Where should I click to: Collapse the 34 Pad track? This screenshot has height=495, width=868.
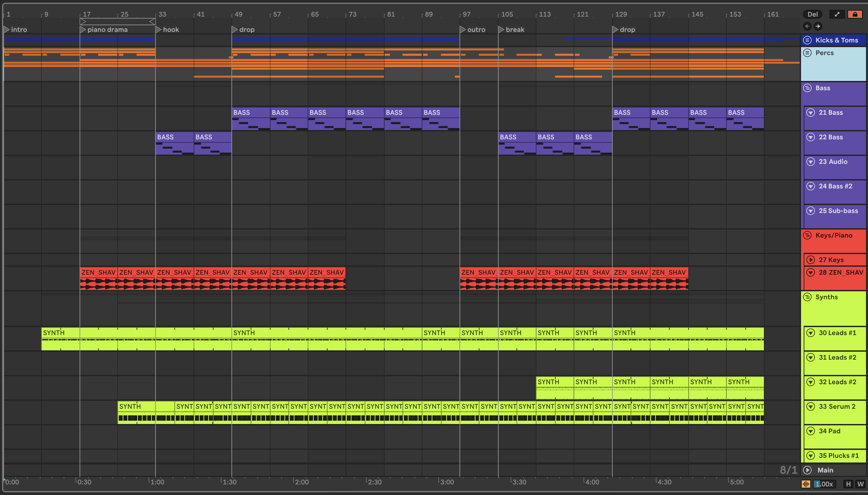click(811, 431)
